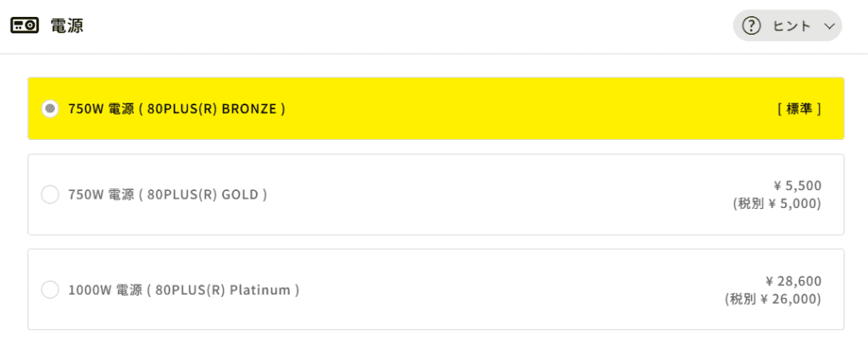Click the question mark hint icon

click(x=751, y=25)
